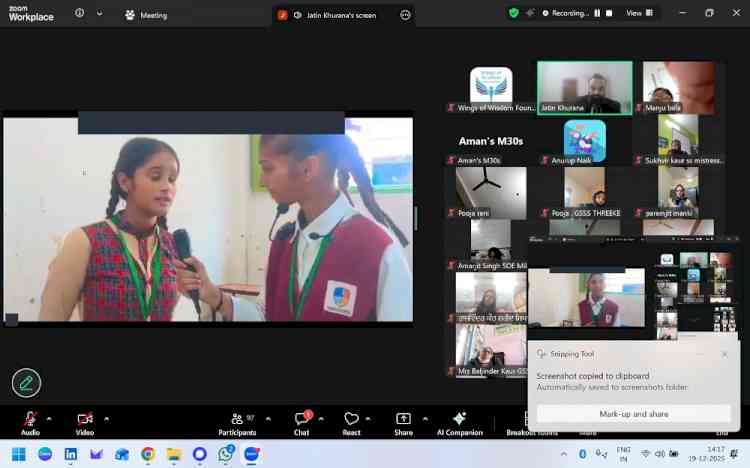Click Mark-up and share in the Snipping Tool notification
This screenshot has height=468, width=750.
pos(633,413)
